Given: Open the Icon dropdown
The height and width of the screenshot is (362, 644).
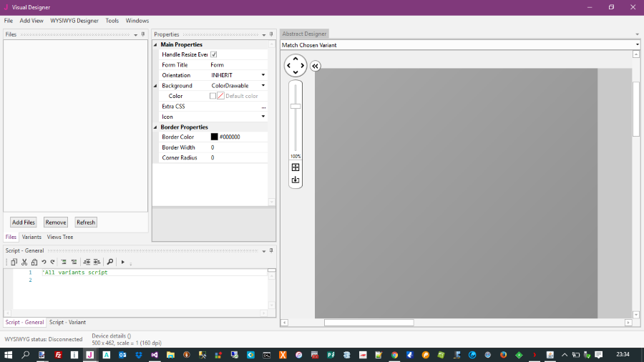Looking at the screenshot, I should coord(263,117).
